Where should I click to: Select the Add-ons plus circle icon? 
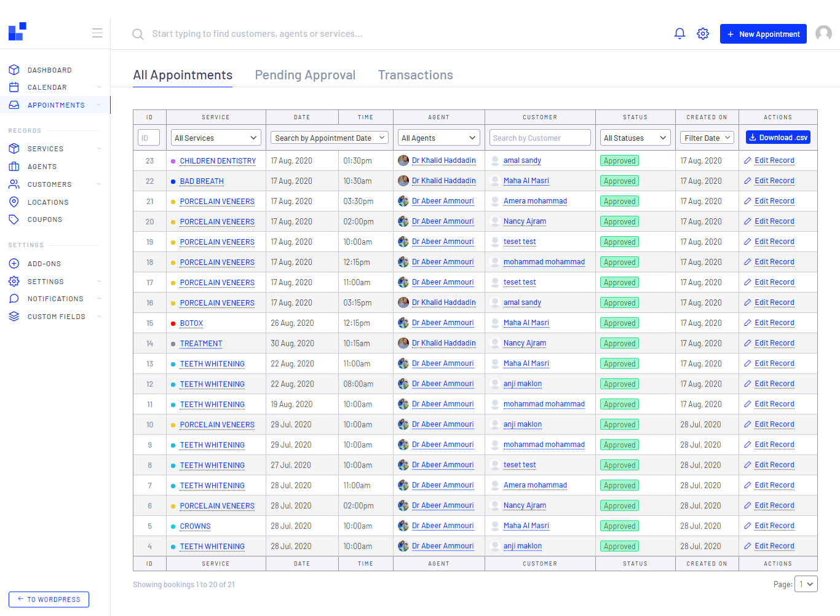[14, 264]
